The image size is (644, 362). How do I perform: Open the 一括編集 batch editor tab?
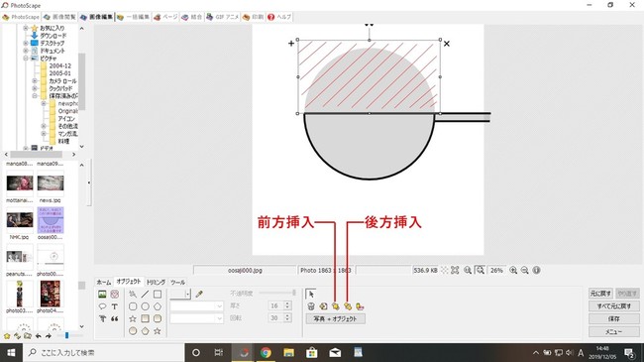tap(134, 17)
